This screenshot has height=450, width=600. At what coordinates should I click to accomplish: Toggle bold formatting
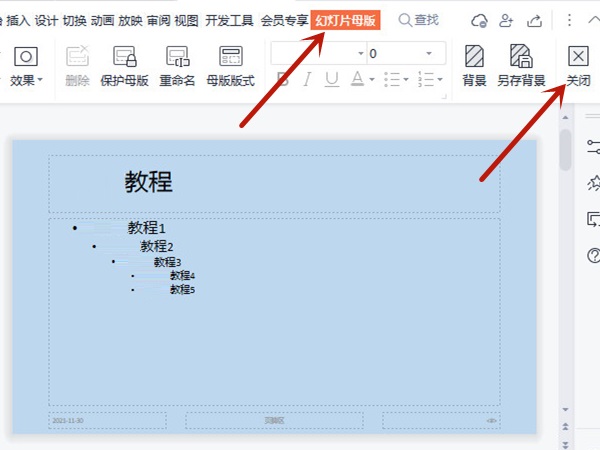click(283, 79)
